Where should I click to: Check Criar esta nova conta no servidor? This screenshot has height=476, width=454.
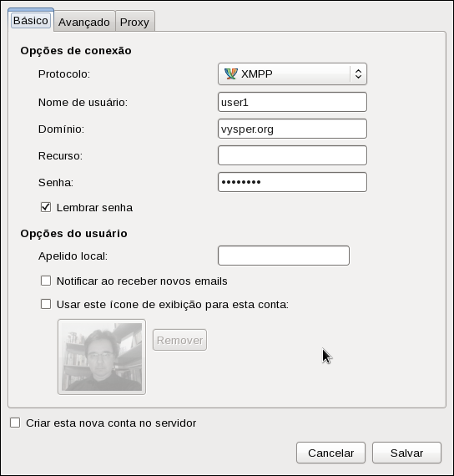point(15,423)
